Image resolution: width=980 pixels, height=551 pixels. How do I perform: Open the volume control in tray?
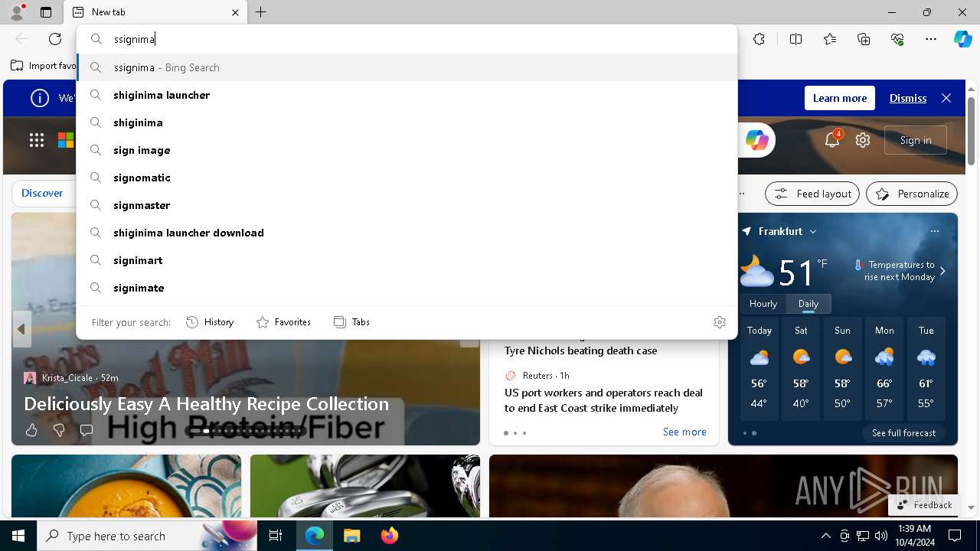[x=880, y=536]
